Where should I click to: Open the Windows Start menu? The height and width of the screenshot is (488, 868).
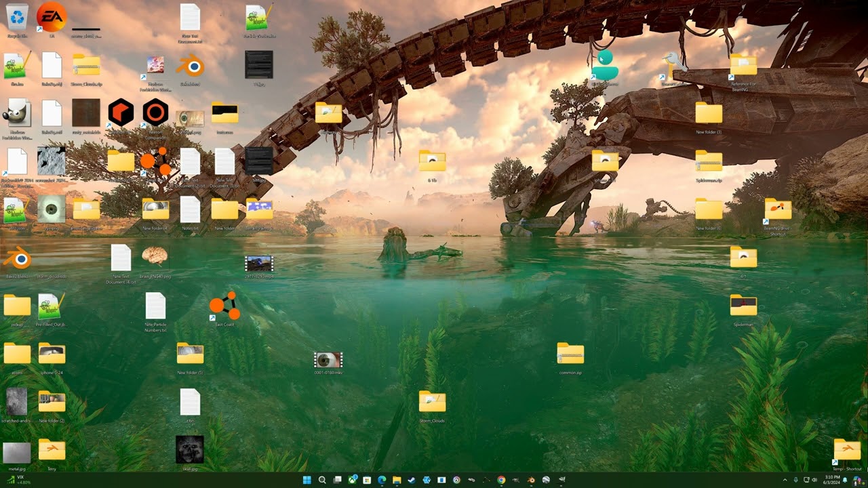point(307,480)
